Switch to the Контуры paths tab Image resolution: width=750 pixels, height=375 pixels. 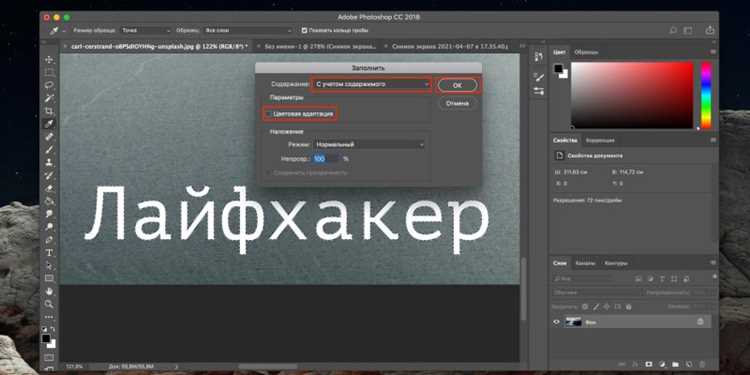click(x=616, y=263)
